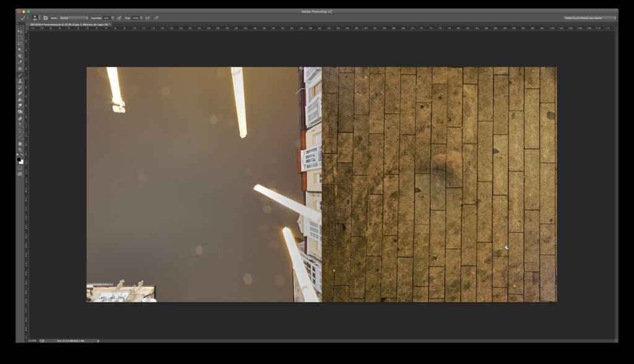Select the Zoom tool

[x=20, y=150]
